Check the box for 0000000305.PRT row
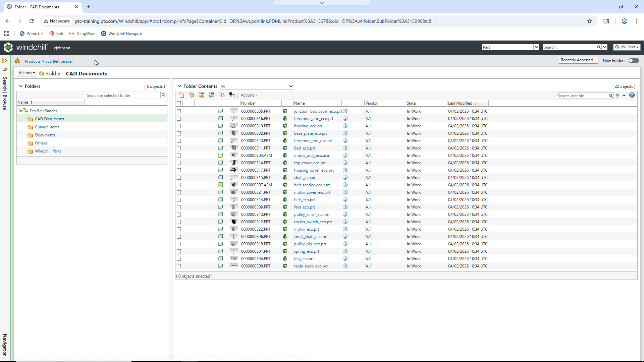Viewport: 644px width, 362px height. 179,111
